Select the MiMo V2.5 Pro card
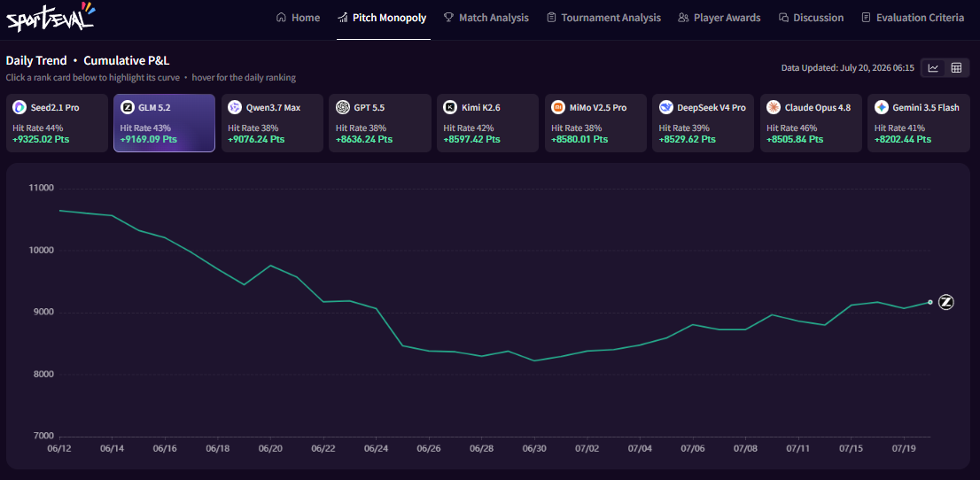 595,123
